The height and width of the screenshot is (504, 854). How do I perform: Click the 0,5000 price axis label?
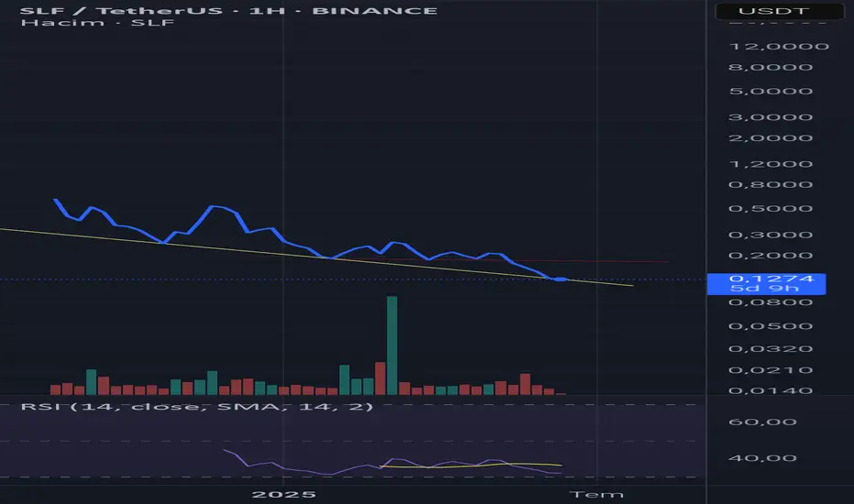point(771,209)
